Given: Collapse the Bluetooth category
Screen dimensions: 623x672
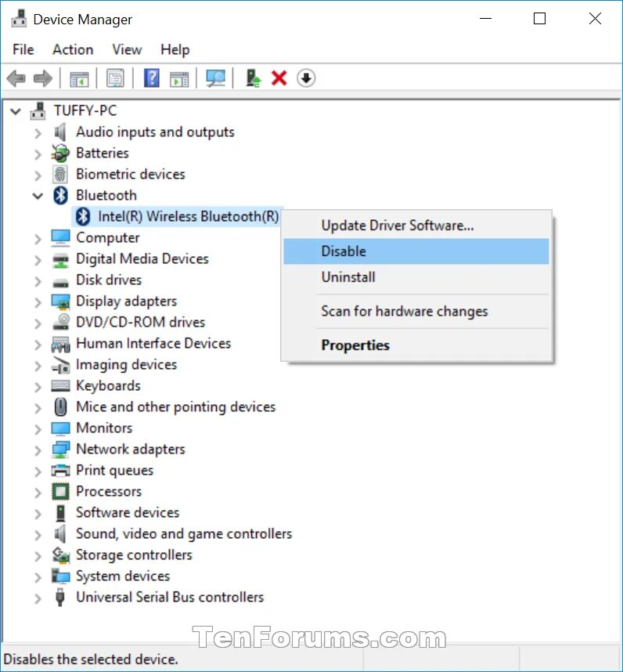Looking at the screenshot, I should [x=38, y=197].
